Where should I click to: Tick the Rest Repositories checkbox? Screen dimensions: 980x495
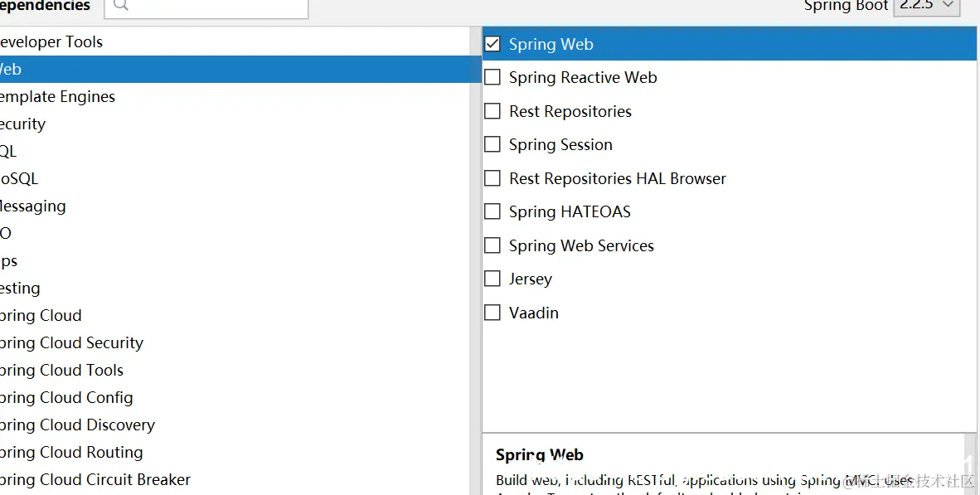tap(492, 110)
